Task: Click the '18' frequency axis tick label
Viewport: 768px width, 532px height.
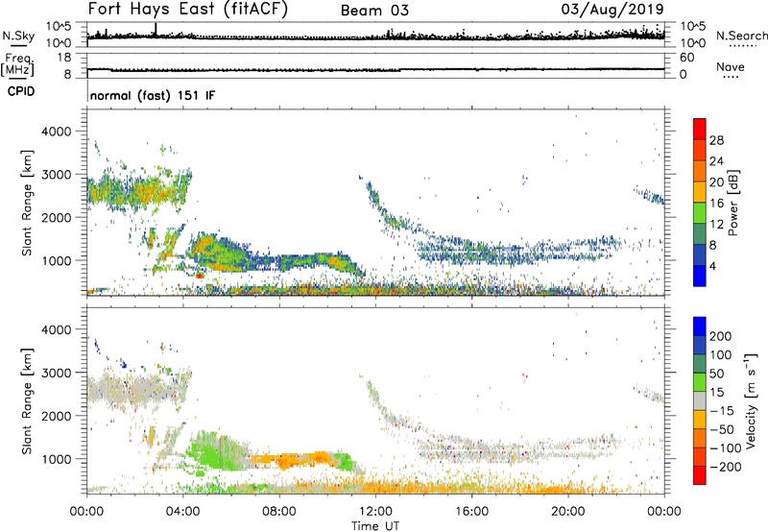Action: 64,58
